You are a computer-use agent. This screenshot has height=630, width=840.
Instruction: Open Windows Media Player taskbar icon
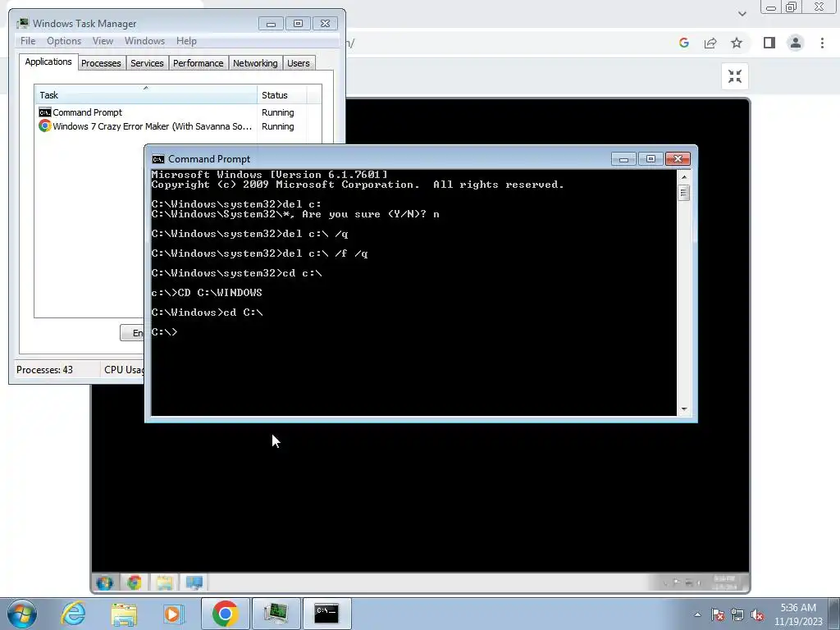coord(174,614)
